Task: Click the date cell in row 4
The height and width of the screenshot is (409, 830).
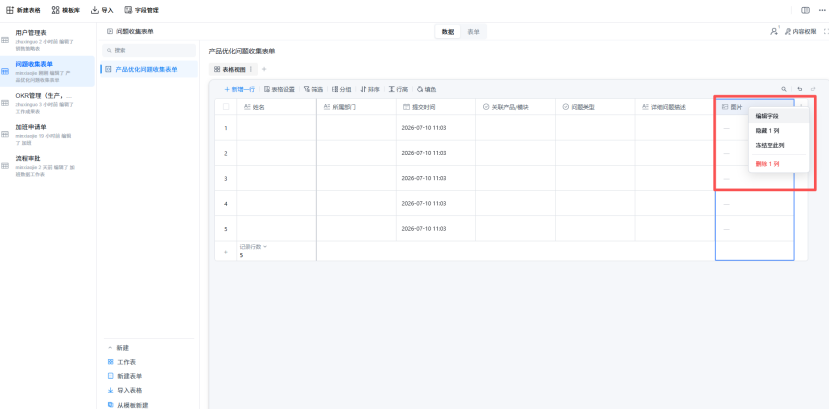Action: (436, 203)
